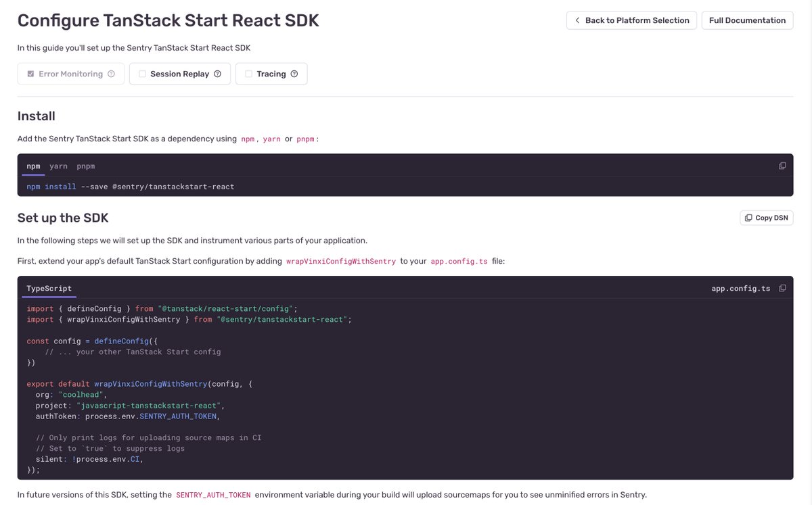Click the inline SENTRY_AUTH_TOKEN code text
The height and width of the screenshot is (505, 812).
tap(213, 495)
